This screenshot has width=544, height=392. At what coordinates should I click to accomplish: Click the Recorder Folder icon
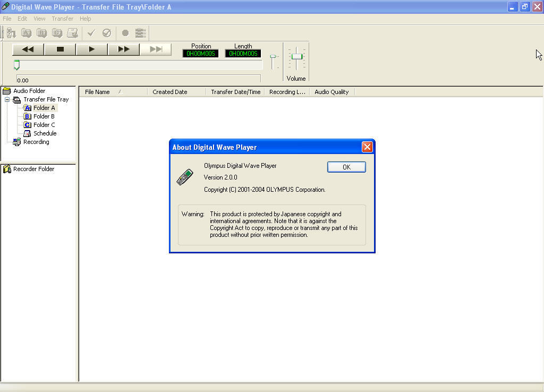(7, 169)
